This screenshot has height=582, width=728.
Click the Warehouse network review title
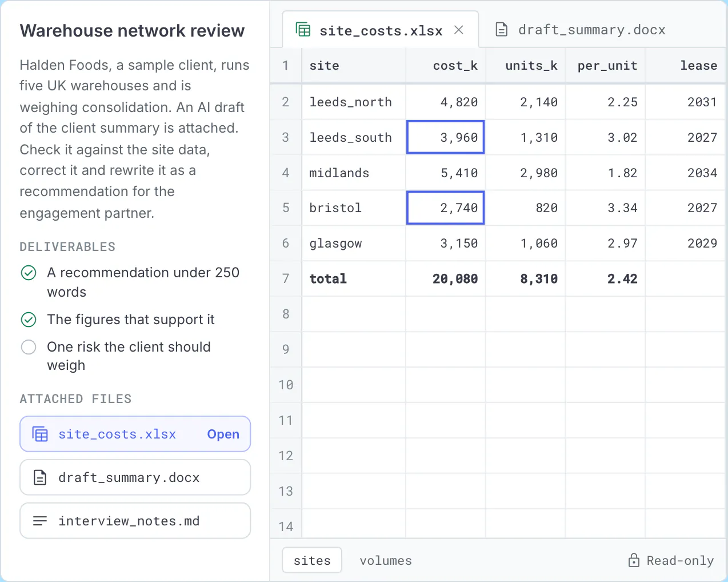pos(132,30)
